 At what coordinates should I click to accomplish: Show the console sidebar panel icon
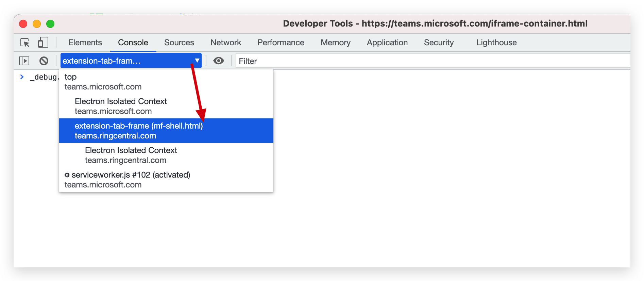point(24,61)
